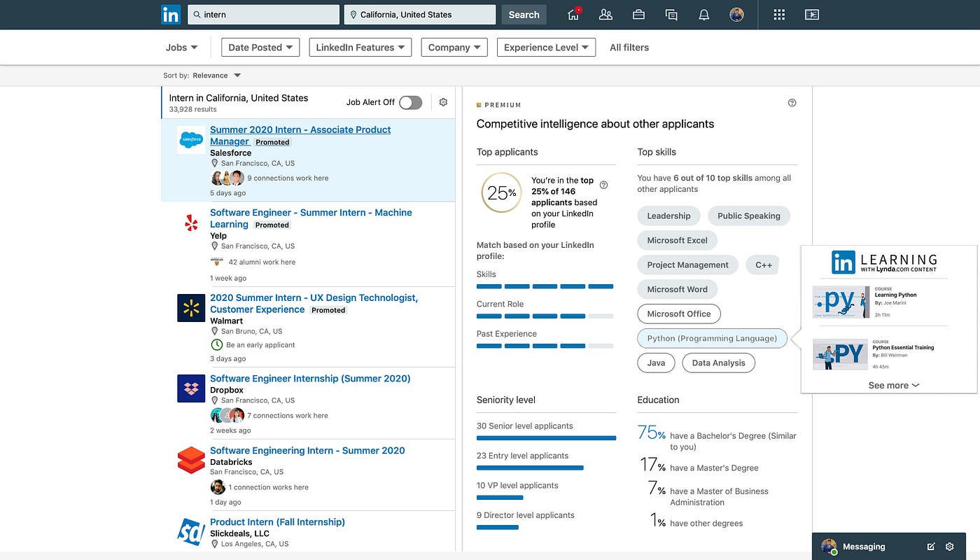Open Summer 2020 Intern Associate Product Manager job
The image size is (980, 560).
pos(300,135)
